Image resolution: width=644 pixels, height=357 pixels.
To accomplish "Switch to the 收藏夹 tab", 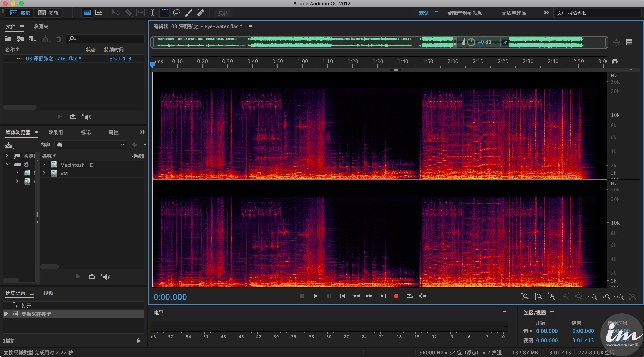I will coord(41,26).
